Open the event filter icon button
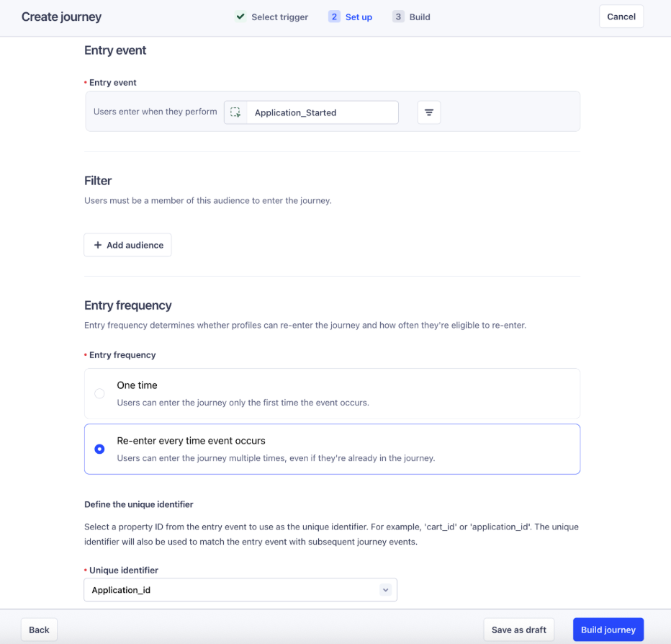The image size is (671, 644). pos(429,112)
